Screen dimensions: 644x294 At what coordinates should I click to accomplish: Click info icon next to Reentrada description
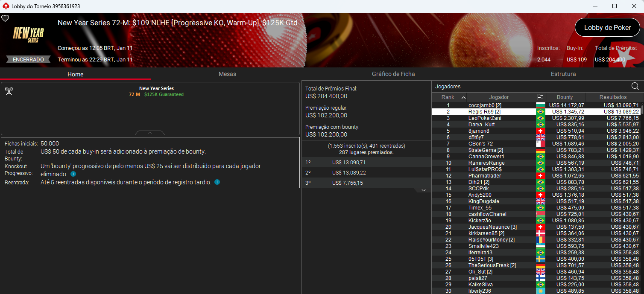217,182
